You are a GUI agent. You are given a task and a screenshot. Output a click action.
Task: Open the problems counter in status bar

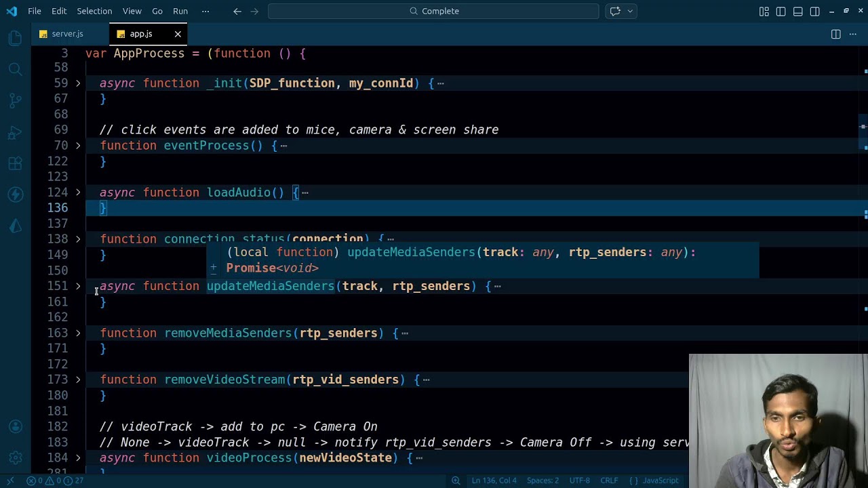click(56, 481)
